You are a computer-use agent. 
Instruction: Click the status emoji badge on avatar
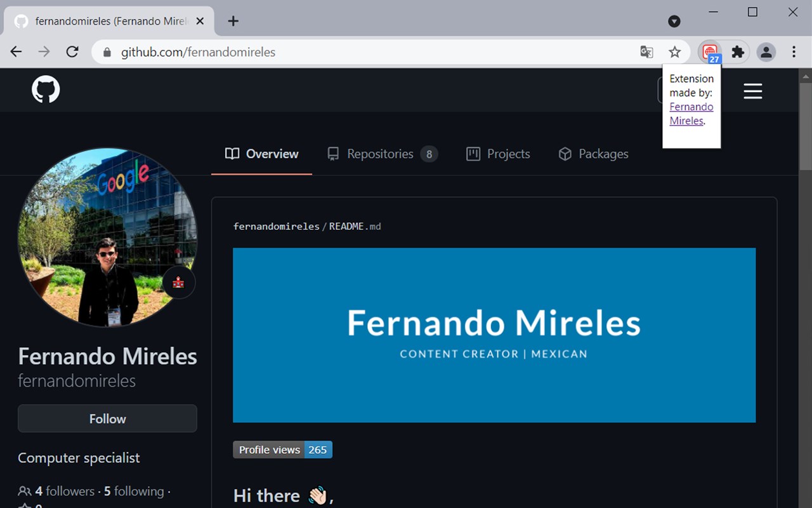pyautogui.click(x=178, y=283)
